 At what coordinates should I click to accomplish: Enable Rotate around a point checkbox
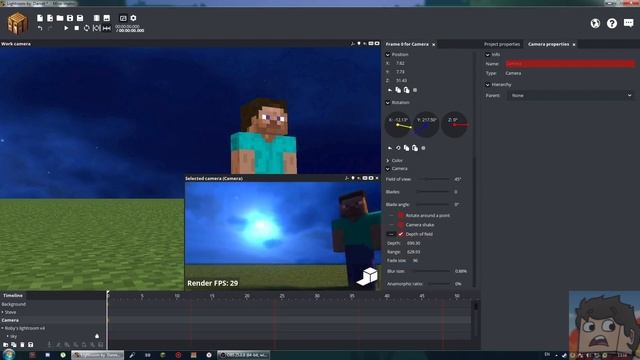[401, 216]
